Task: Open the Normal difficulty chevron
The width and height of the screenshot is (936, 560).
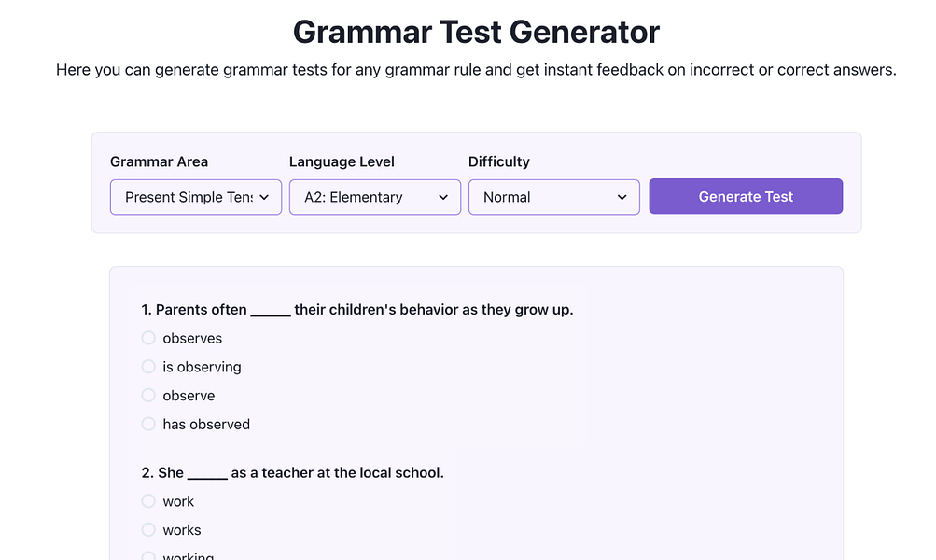Action: click(x=622, y=197)
